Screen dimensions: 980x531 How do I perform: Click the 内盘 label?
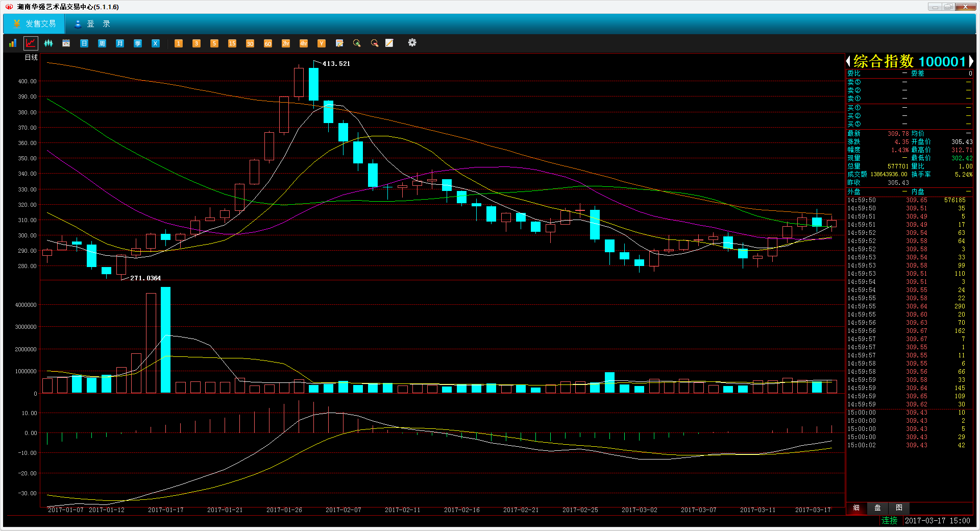[x=918, y=192]
